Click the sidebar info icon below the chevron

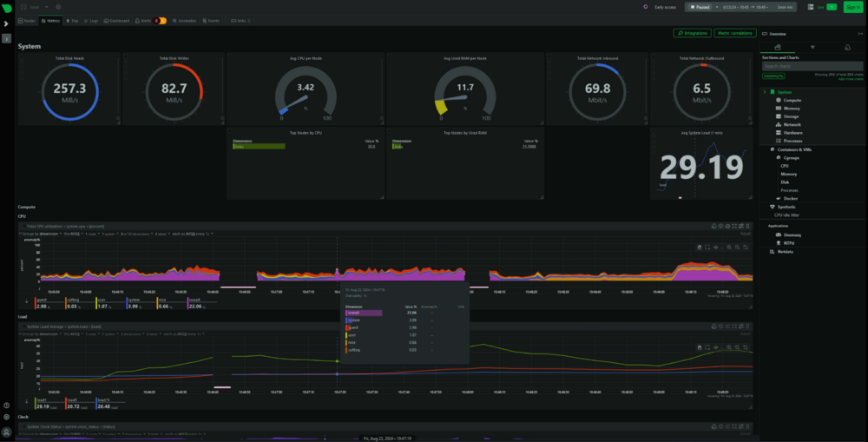(6, 39)
